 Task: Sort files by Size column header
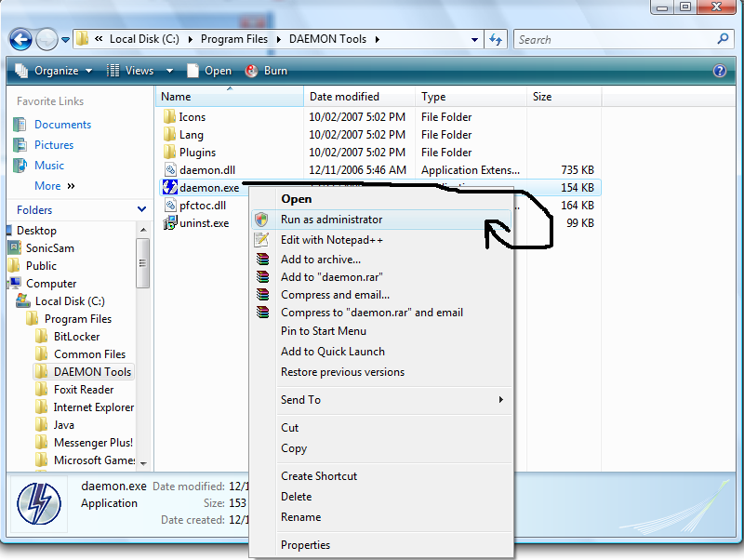click(565, 97)
